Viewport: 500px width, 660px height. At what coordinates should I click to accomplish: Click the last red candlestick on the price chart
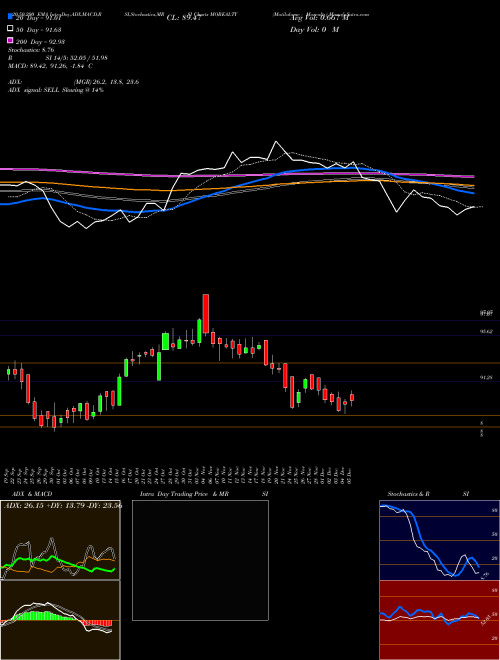tap(352, 397)
